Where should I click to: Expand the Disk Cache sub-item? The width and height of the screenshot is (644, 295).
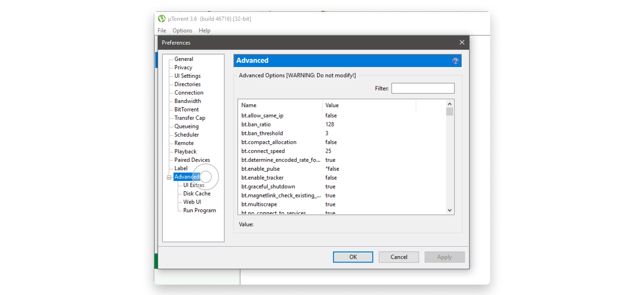197,193
